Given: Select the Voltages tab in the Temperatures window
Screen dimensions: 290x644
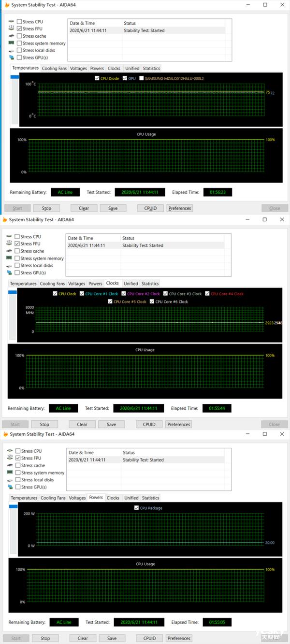Looking at the screenshot, I should pyautogui.click(x=78, y=68).
